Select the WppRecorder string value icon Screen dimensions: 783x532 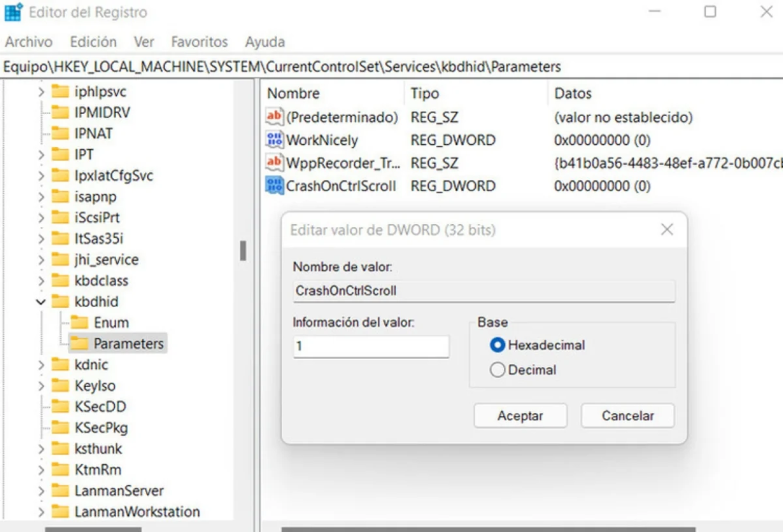point(274,163)
